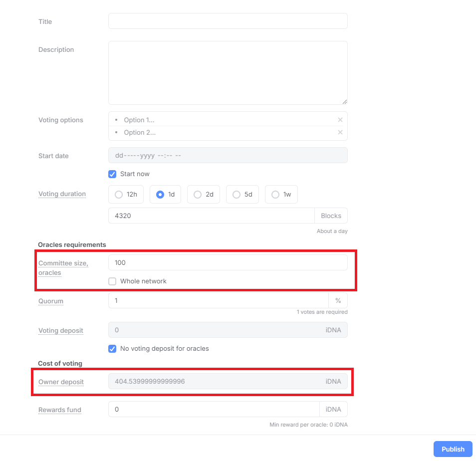The width and height of the screenshot is (476, 461).
Task: Edit the Quorum percentage field
Action: click(218, 300)
